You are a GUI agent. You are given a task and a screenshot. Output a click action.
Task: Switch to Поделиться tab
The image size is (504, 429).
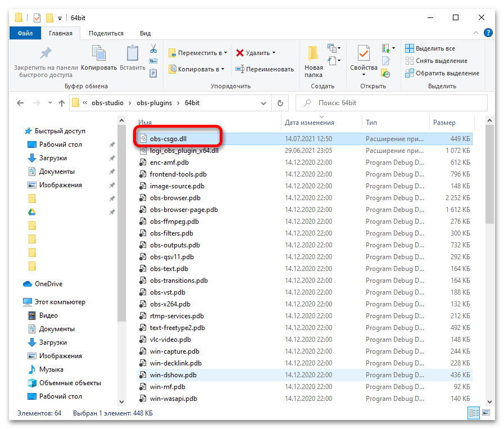tap(106, 33)
